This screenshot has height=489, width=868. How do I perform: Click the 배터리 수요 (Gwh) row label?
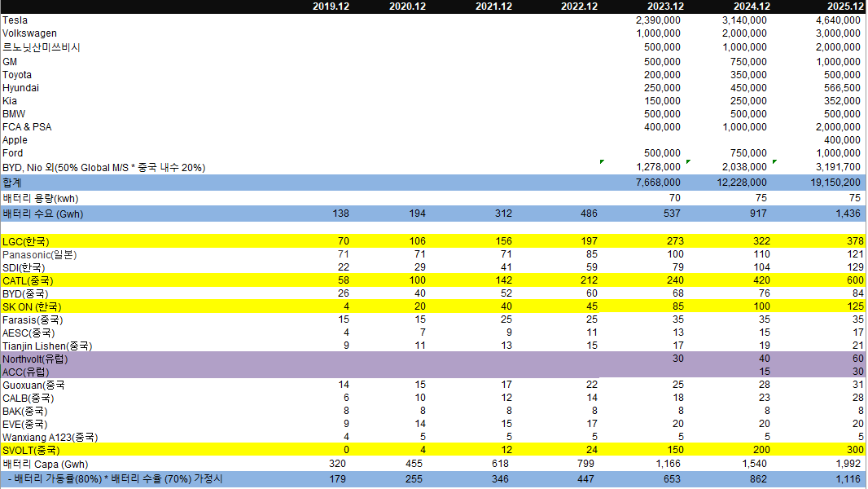point(42,214)
